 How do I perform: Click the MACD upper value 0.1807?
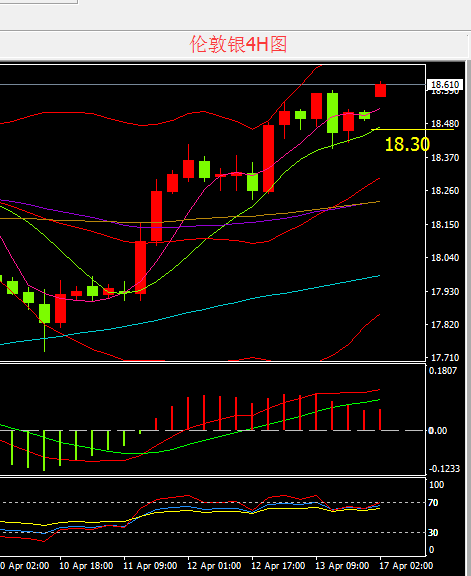pos(443,371)
